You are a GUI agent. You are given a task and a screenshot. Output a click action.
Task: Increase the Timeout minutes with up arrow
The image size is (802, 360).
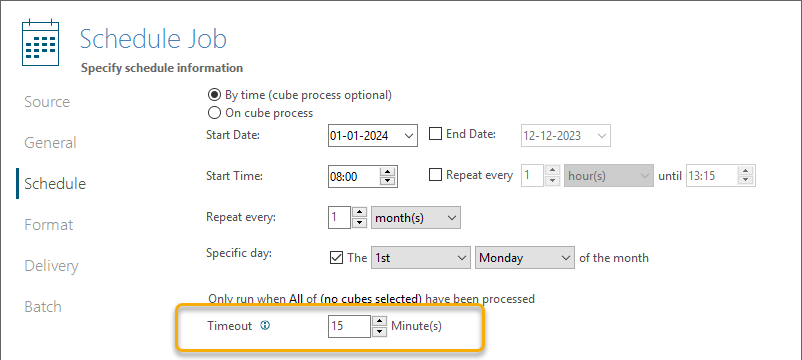(x=379, y=321)
